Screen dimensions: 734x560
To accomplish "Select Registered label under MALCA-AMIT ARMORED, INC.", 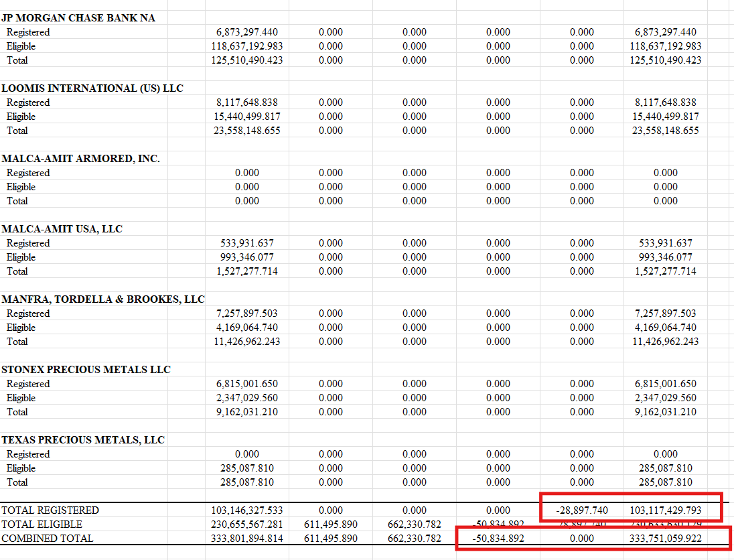I will point(28,172).
